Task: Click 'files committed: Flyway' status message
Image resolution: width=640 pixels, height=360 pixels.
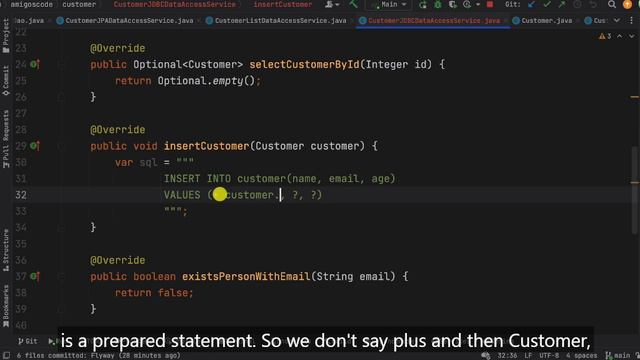Action: [x=98, y=356]
